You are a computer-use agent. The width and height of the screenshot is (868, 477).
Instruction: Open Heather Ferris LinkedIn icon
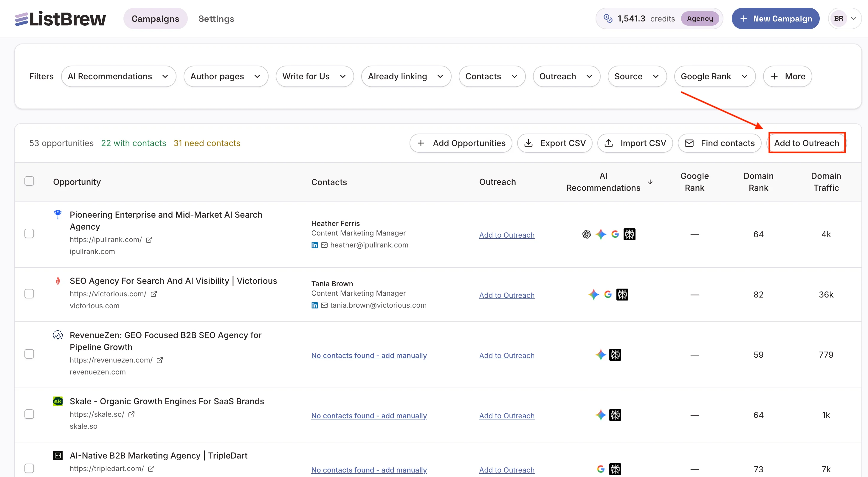314,245
